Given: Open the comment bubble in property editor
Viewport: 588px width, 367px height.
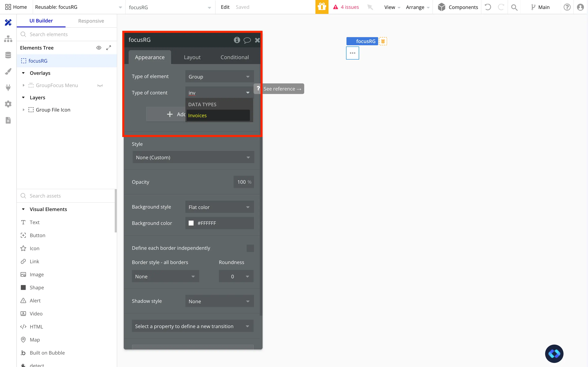Looking at the screenshot, I should point(247,40).
